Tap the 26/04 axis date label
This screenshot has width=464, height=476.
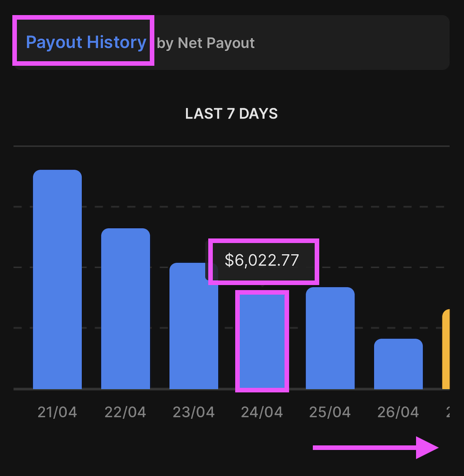(398, 413)
